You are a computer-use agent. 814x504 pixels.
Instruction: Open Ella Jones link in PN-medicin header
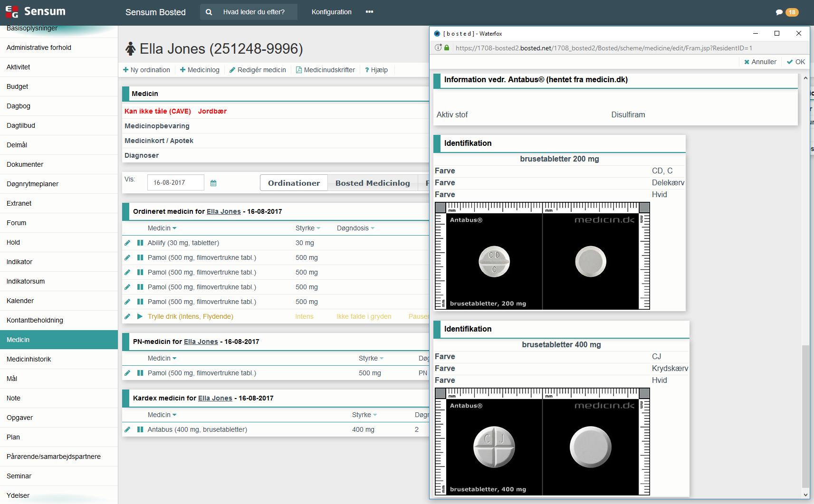(201, 342)
